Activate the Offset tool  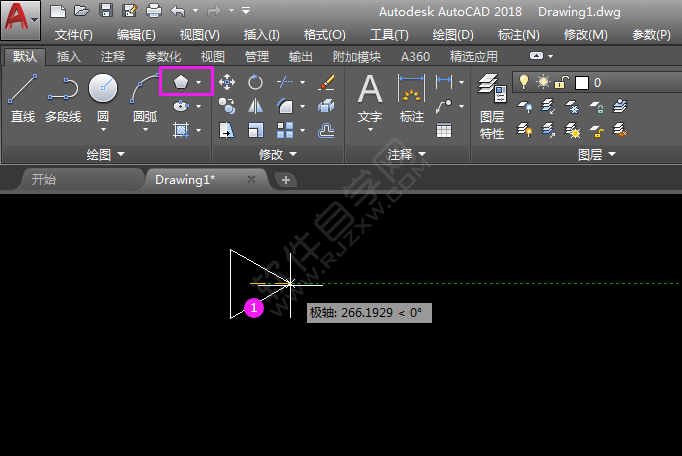(x=326, y=130)
